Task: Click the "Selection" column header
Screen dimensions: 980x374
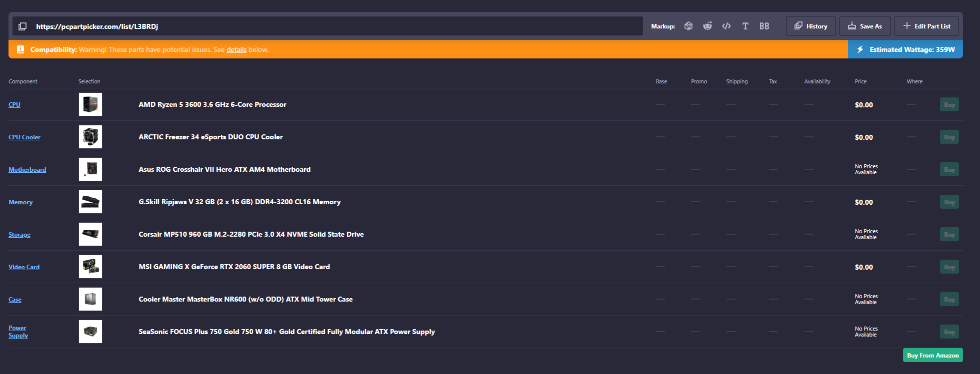Action: coord(89,81)
